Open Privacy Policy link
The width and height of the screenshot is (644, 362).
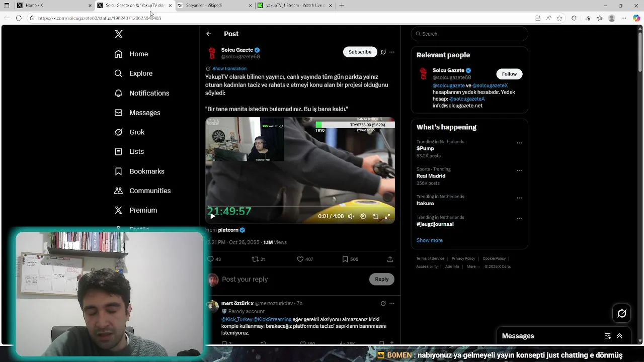[x=463, y=258]
